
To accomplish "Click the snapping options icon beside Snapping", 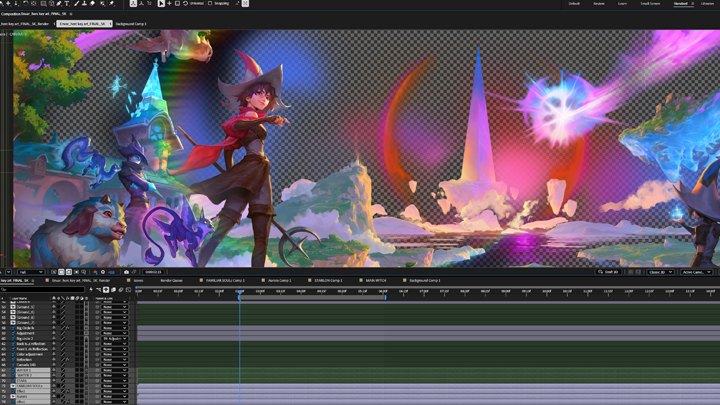I will pyautogui.click(x=237, y=3).
